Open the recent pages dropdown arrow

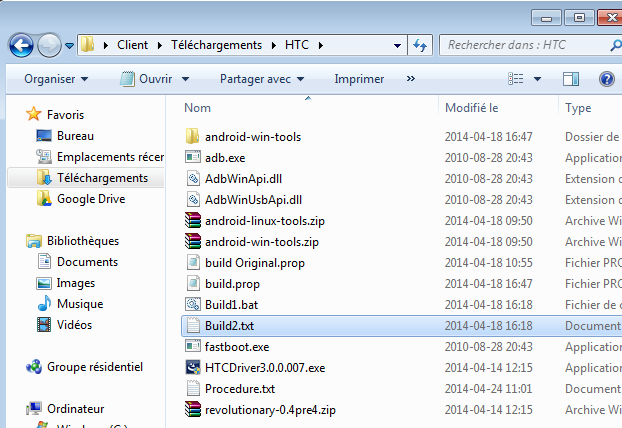(69, 46)
